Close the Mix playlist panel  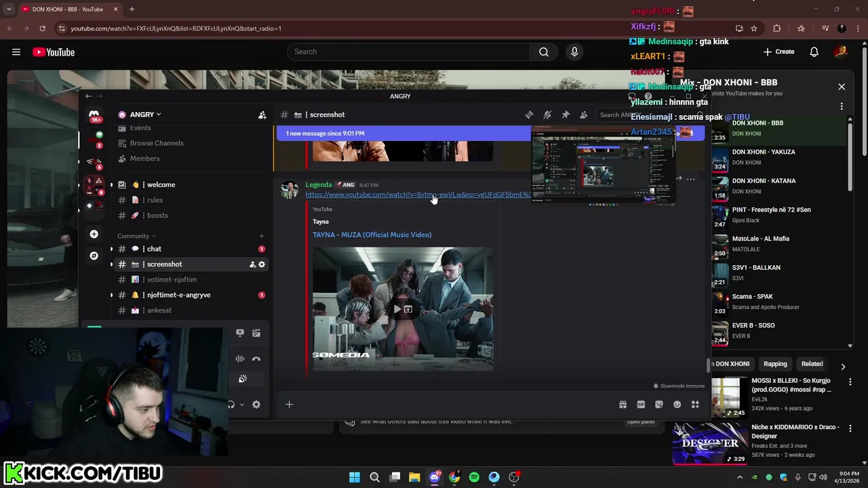[842, 87]
